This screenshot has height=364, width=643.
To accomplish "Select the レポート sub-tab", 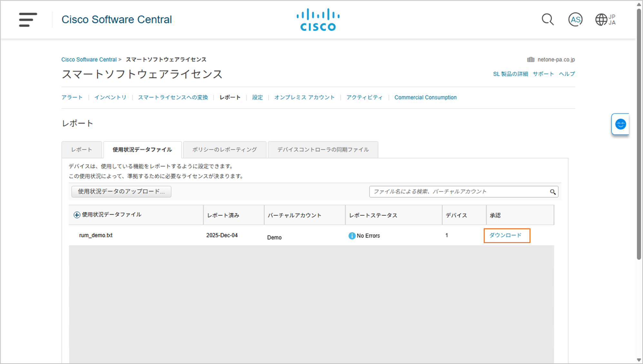I will click(x=82, y=150).
